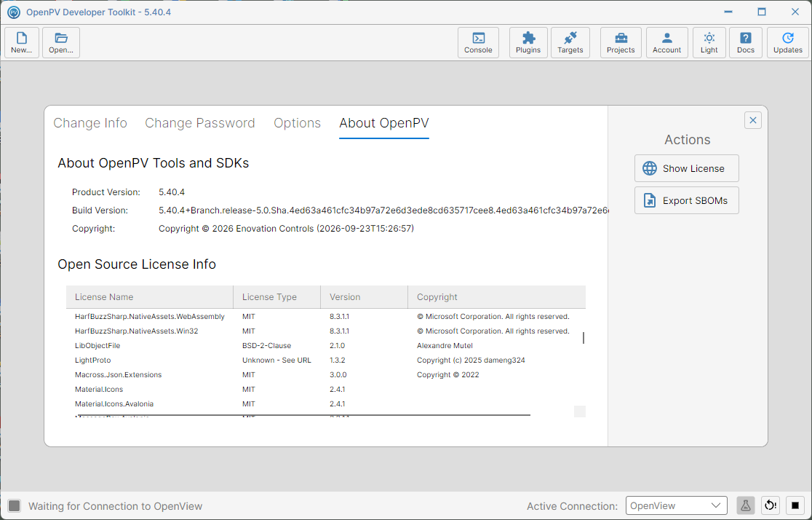Expand the Active Connection dropdown

pyautogui.click(x=677, y=505)
